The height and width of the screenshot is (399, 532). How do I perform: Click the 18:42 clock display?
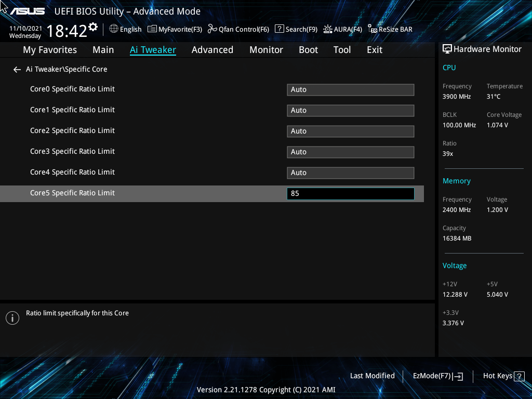point(66,31)
